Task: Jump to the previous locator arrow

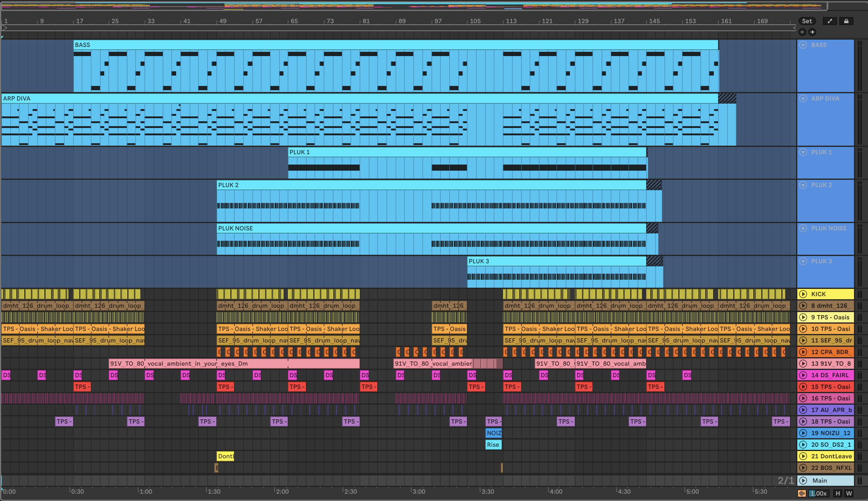Action: 802,32
